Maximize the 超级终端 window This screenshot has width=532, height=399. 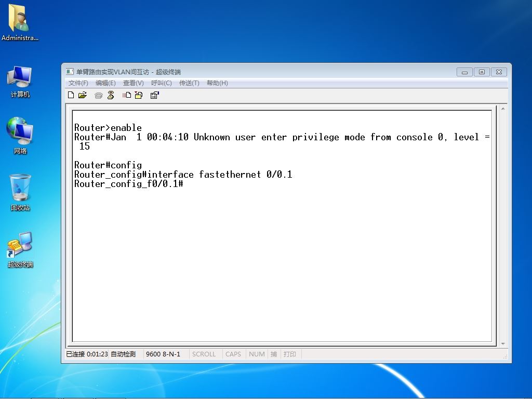482,72
